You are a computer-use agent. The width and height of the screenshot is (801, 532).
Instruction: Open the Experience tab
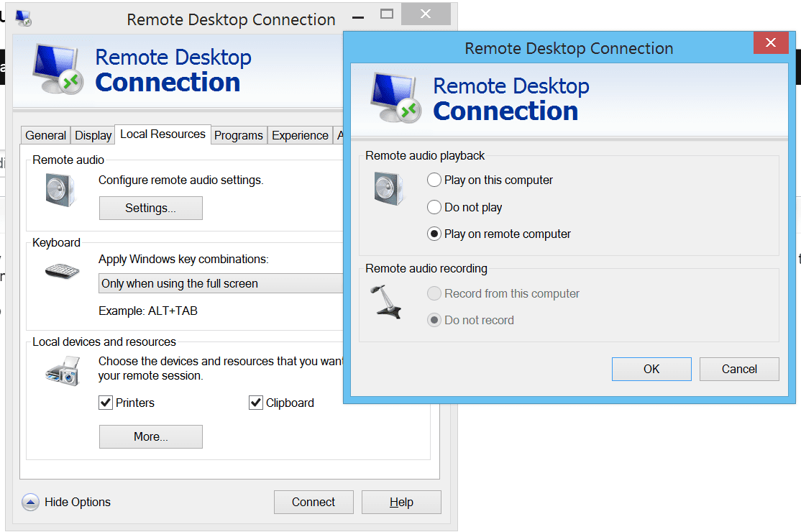(x=300, y=135)
